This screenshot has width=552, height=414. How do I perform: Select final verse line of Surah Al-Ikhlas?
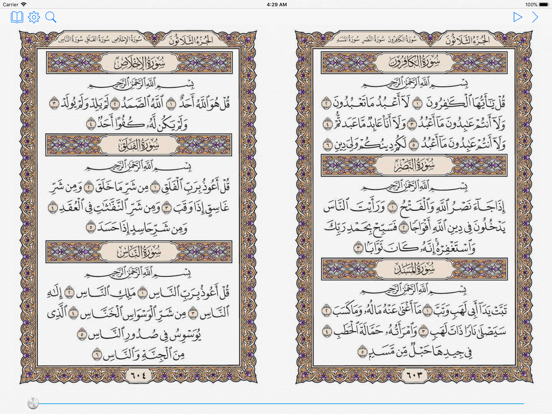pos(137,124)
